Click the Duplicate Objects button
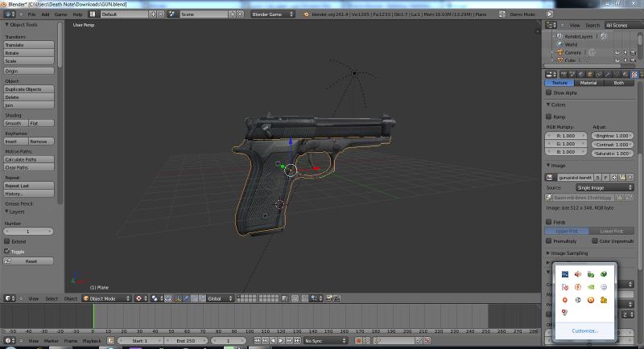 pyautogui.click(x=29, y=89)
